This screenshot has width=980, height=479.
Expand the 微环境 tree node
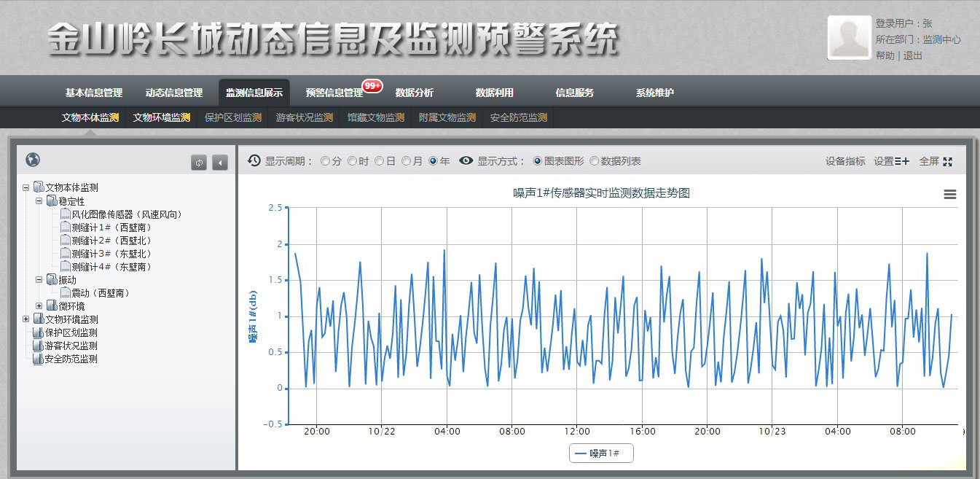pos(39,306)
